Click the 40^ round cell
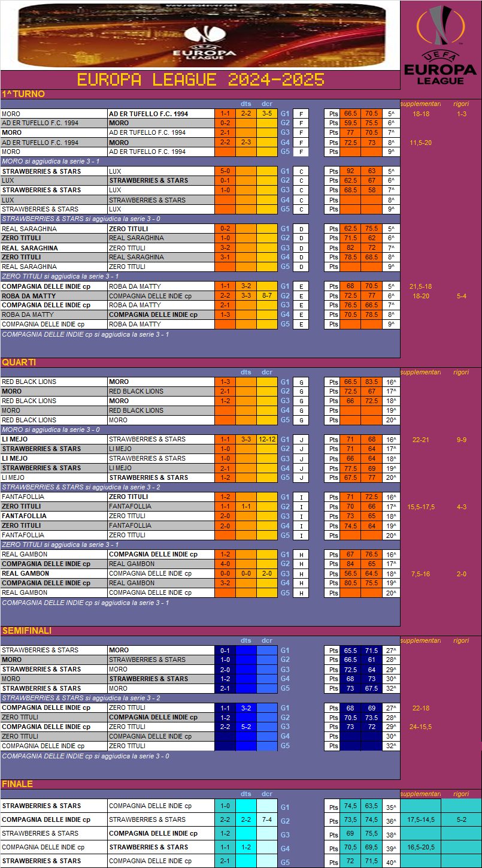The height and width of the screenshot is (868, 482). 391,863
